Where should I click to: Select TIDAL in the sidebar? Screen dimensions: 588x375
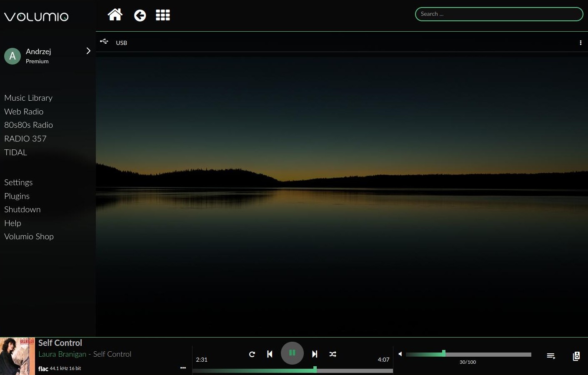16,152
